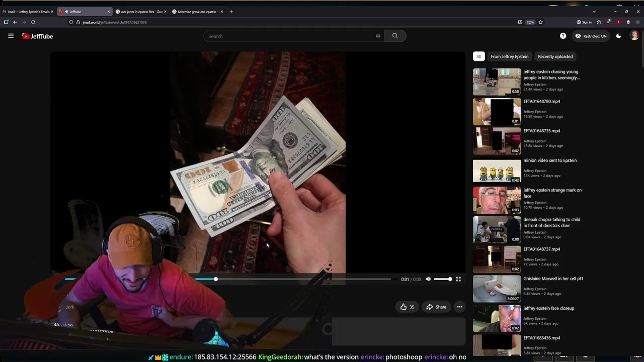
Task: Open more actions three-dot menu
Action: tap(459, 307)
